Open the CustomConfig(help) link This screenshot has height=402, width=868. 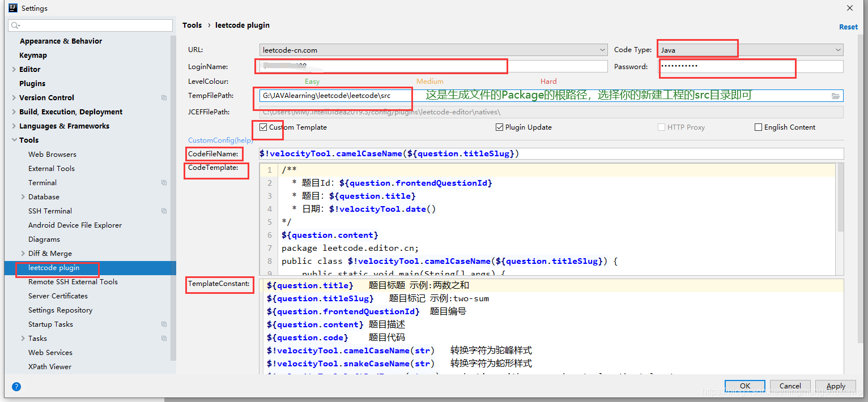coord(220,140)
